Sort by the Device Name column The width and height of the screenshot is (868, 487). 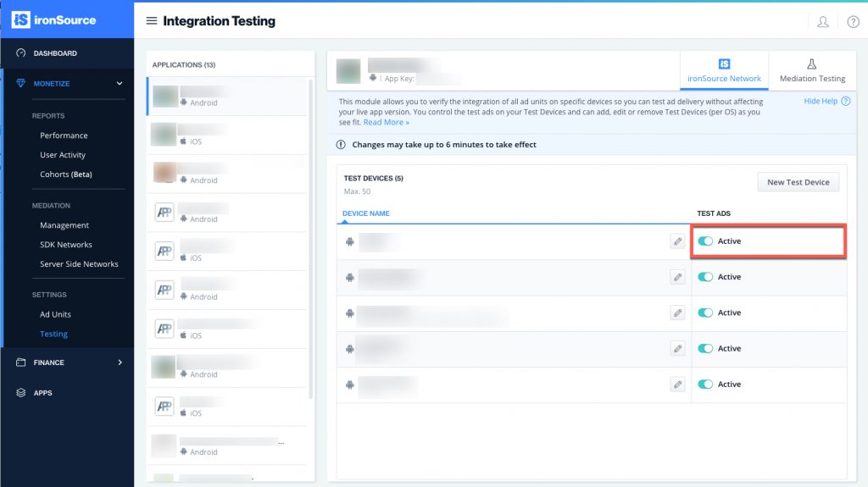(366, 213)
